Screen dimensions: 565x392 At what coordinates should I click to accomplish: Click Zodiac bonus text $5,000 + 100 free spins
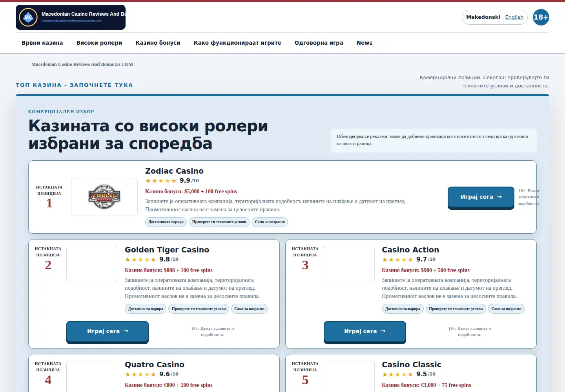[x=191, y=192]
